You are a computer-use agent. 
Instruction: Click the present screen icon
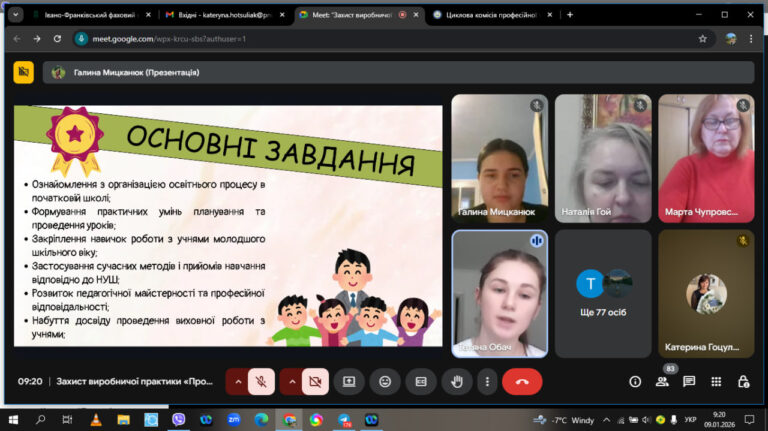[349, 382]
